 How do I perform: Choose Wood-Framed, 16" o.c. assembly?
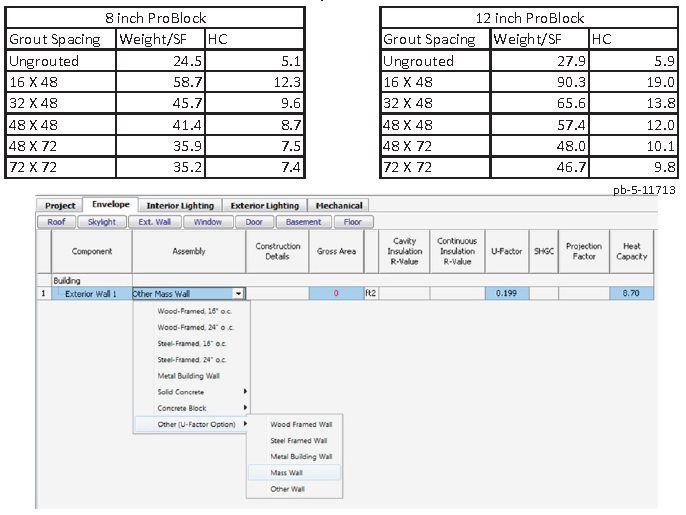[x=194, y=311]
